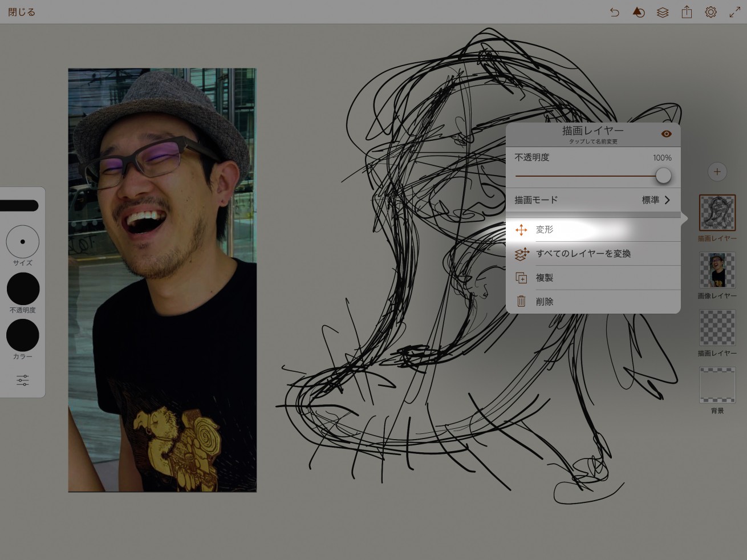747x560 pixels.
Task: Click the transform arrows icon
Action: [x=521, y=230]
